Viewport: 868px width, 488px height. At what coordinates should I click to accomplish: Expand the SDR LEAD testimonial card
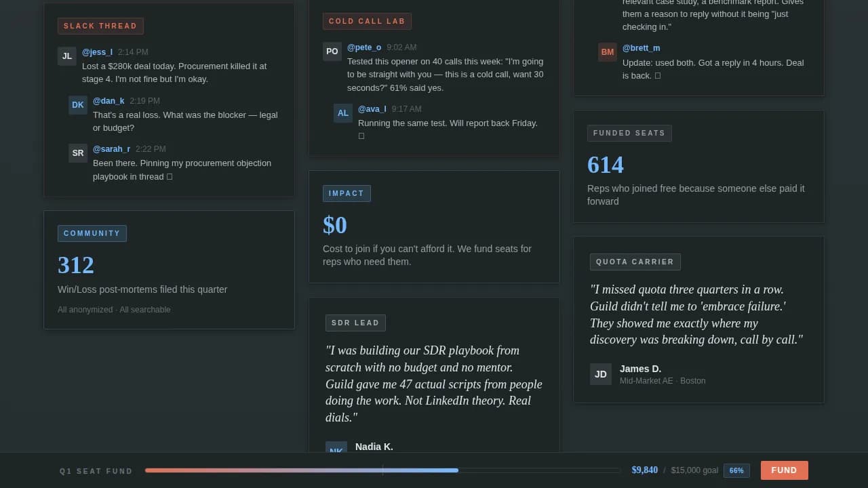(x=355, y=323)
